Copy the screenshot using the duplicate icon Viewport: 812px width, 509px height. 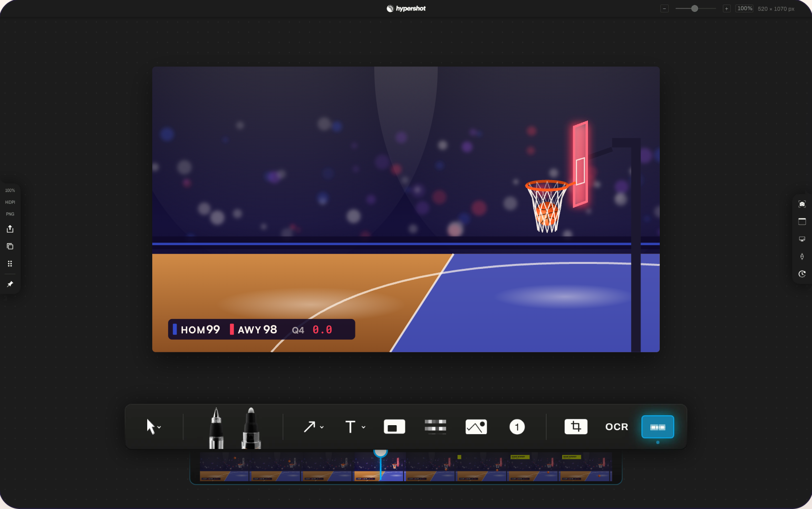pyautogui.click(x=10, y=246)
